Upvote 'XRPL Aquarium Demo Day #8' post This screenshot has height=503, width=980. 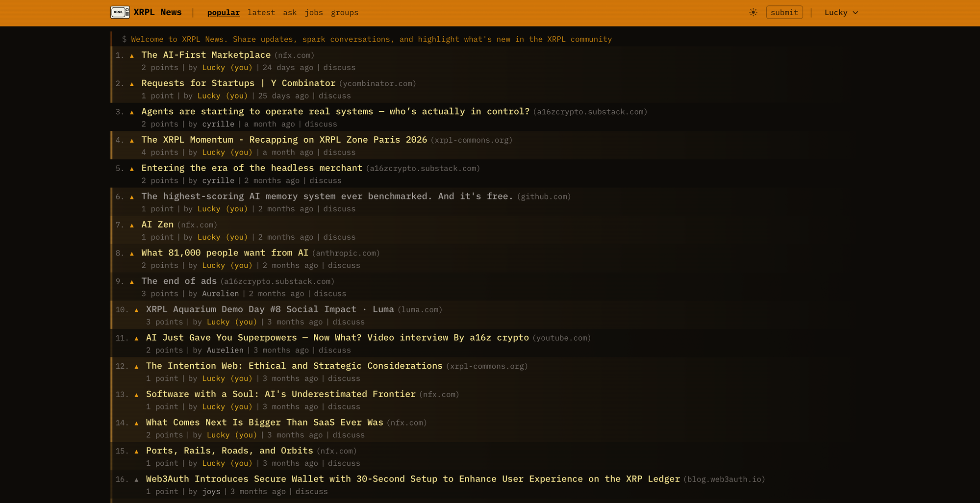(x=136, y=310)
